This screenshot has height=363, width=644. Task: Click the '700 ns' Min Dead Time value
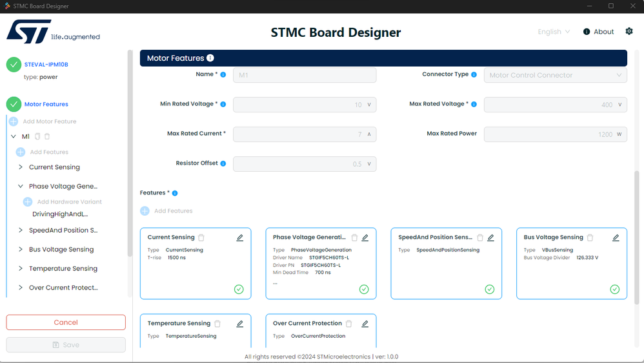coord(323,272)
